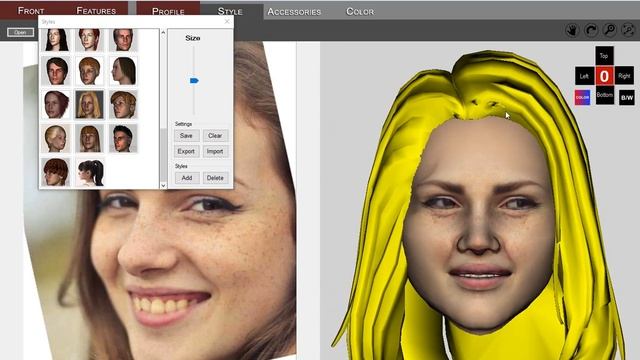The height and width of the screenshot is (360, 640).
Task: Open the Accessories tab
Action: 294,11
